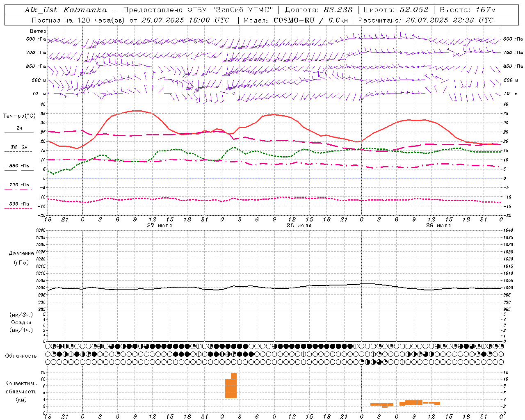Click the (гПа) unit label under Давление
525x420 pixels.
pos(21,262)
